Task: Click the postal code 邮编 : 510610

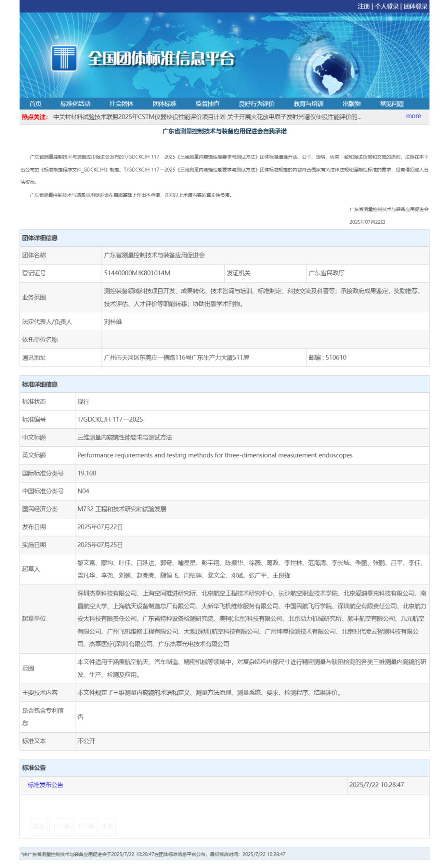Action: (328, 357)
